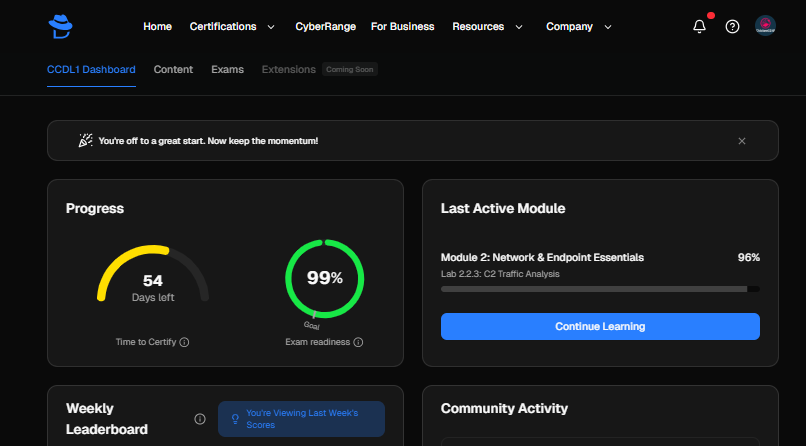Click Module 2: Network & Endpoint Essentials title

click(x=542, y=257)
